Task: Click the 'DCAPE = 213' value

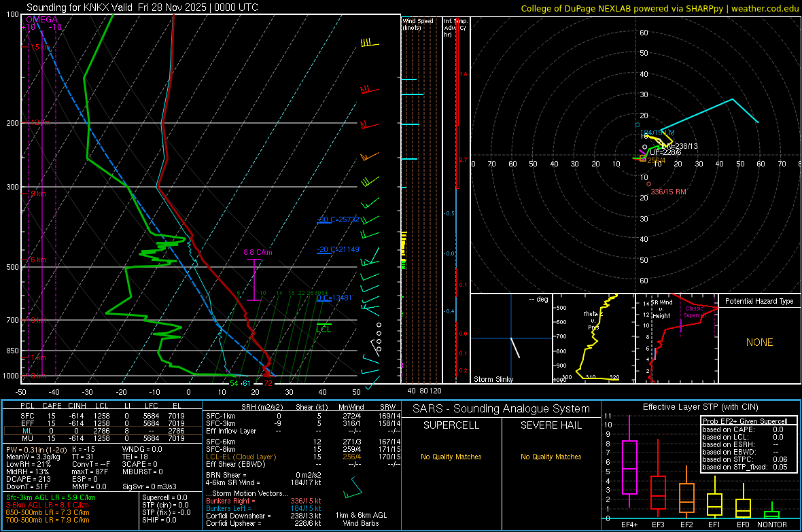Action: [x=29, y=479]
